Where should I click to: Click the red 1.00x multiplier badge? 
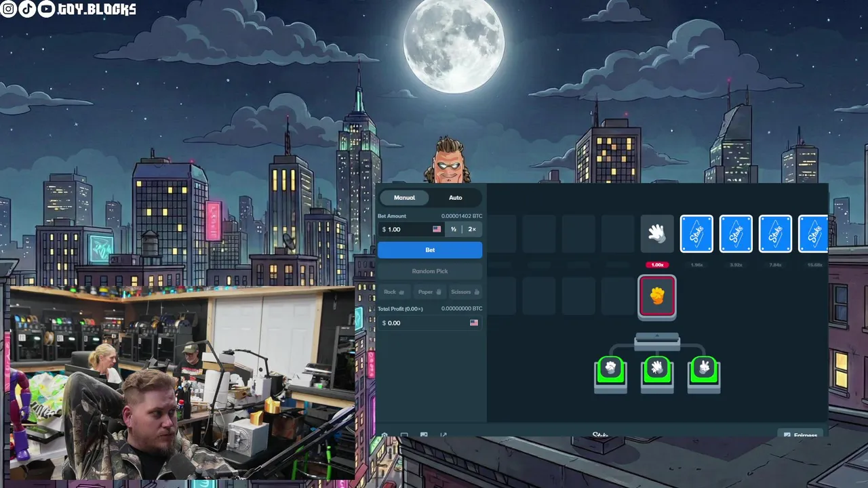[x=656, y=265]
